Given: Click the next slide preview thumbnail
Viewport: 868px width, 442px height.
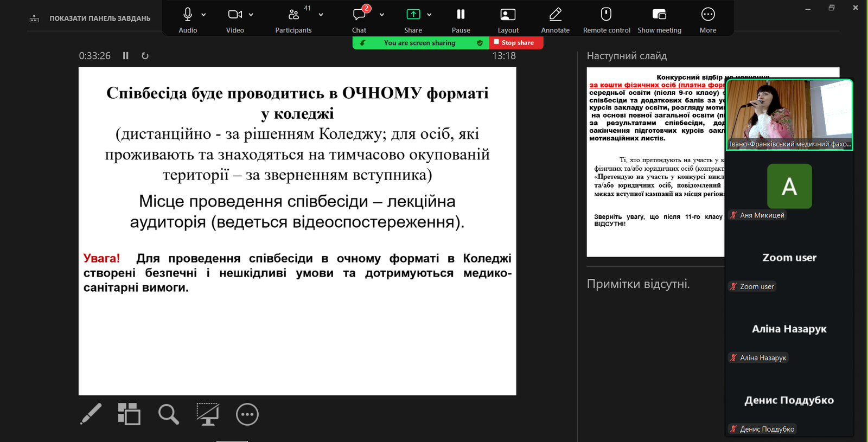Looking at the screenshot, I should (655, 162).
